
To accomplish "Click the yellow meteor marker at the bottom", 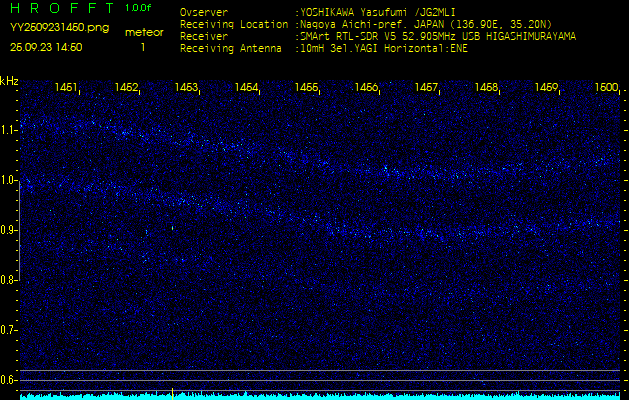I will tap(173, 393).
